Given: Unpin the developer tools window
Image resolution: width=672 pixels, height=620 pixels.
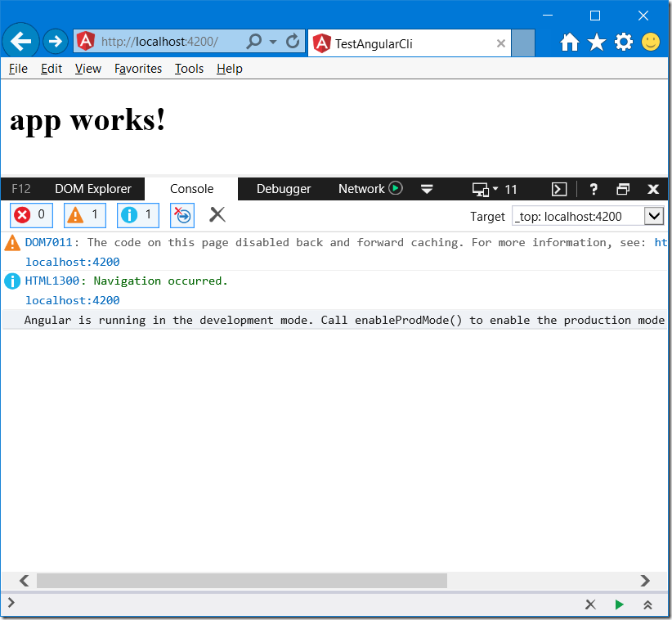Looking at the screenshot, I should click(x=623, y=189).
